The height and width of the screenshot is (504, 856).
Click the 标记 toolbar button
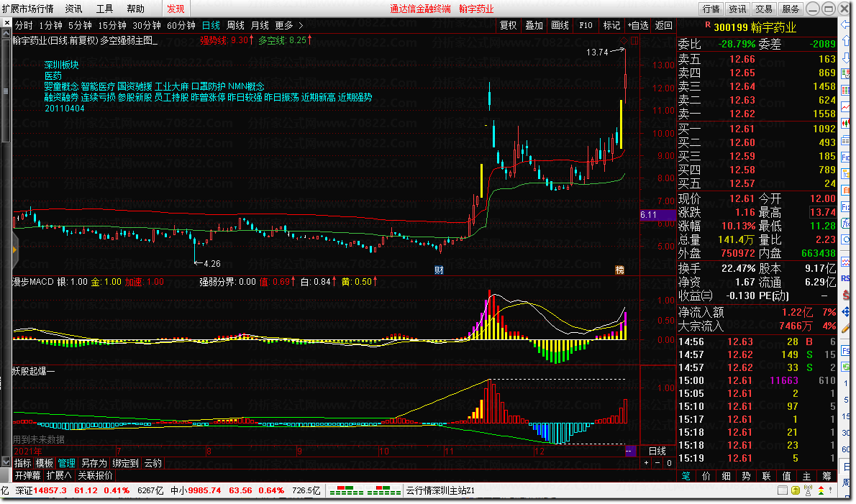[611, 26]
